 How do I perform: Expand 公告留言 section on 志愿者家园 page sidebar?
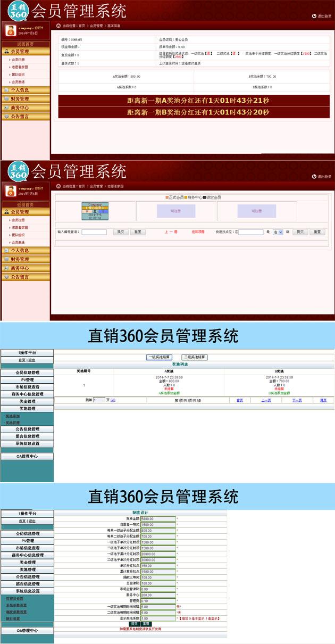click(26, 277)
